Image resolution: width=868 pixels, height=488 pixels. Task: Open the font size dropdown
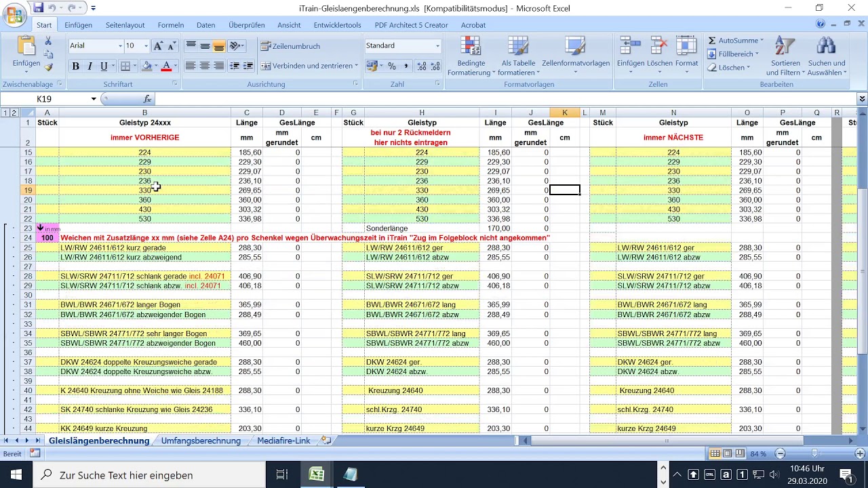pos(146,46)
